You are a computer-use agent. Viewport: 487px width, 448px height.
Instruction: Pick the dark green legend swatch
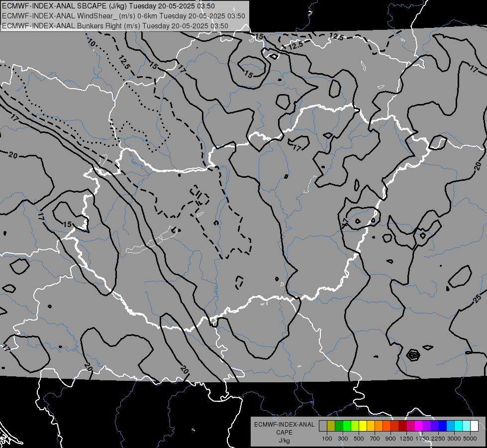339,426
